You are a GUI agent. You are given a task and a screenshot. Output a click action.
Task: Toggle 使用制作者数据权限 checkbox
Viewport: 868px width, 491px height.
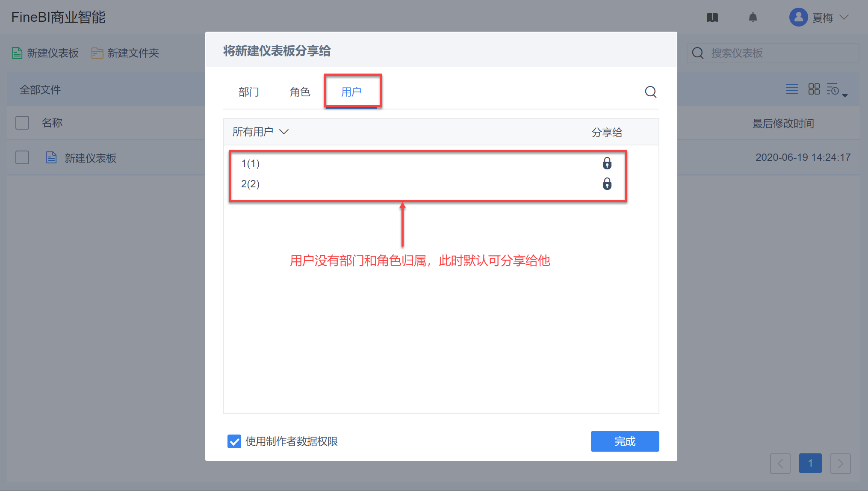click(234, 441)
